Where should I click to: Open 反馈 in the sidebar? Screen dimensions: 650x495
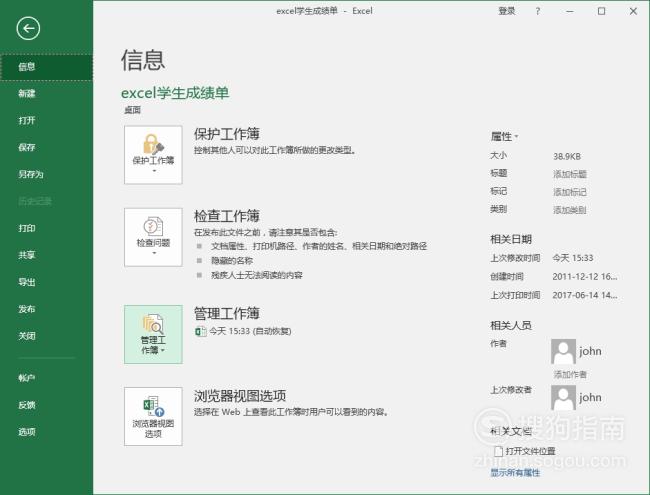click(x=46, y=405)
